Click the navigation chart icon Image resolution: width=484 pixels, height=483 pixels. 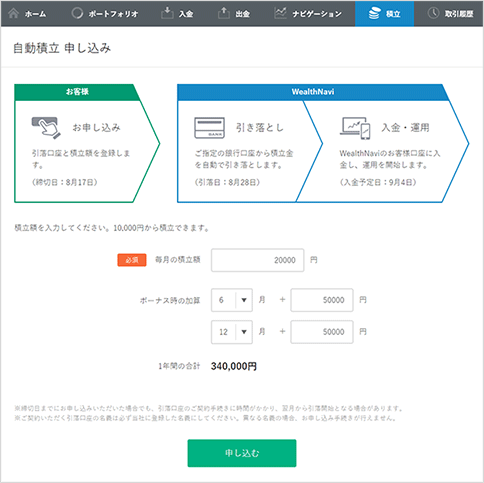point(280,13)
